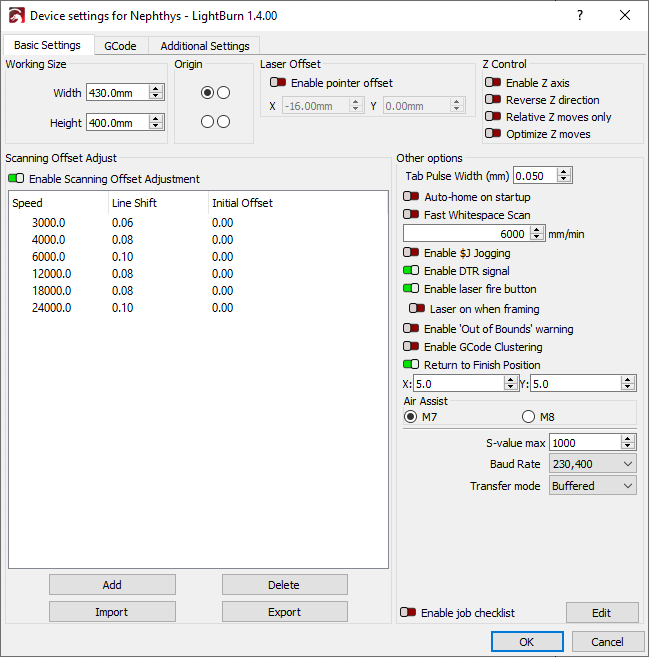Confirm settings with OK button
This screenshot has width=649, height=657.
pos(527,641)
